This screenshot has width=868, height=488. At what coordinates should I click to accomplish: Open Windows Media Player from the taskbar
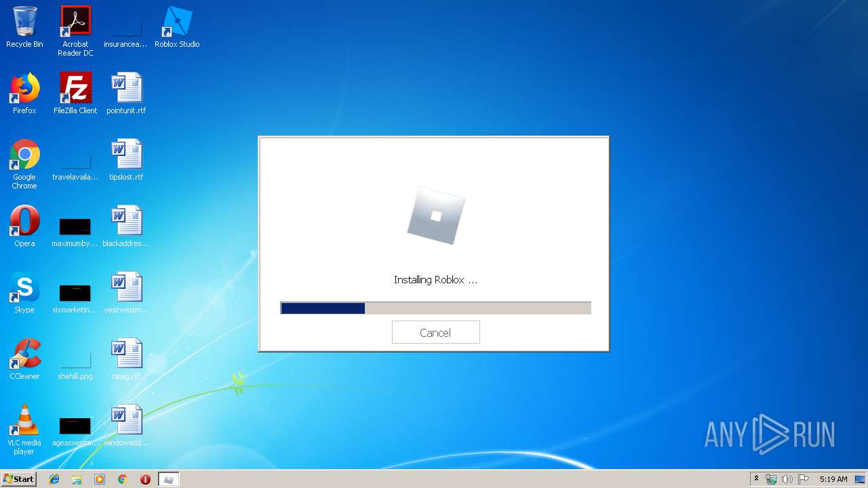coord(100,479)
